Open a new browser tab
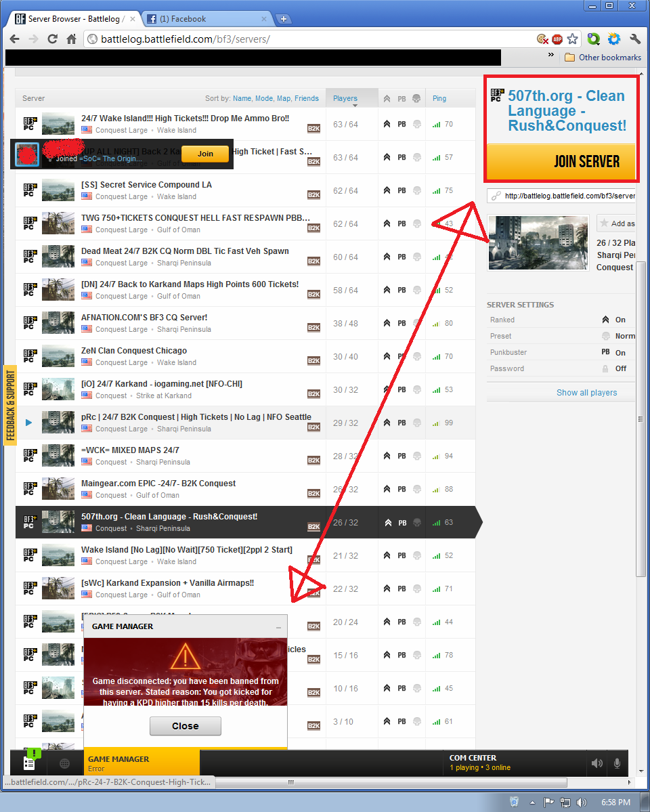Screen dimensions: 650x812 (284, 19)
